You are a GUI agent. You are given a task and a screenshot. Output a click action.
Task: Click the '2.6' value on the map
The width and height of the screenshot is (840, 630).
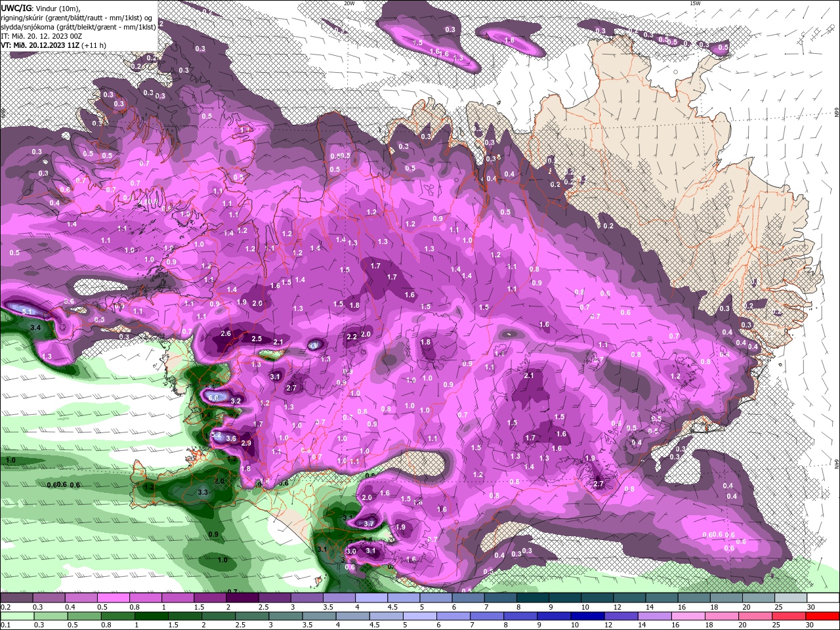(x=226, y=334)
